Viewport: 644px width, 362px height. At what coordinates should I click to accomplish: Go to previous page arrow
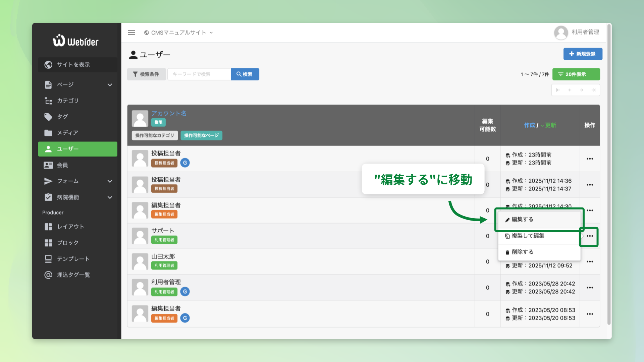pyautogui.click(x=570, y=90)
